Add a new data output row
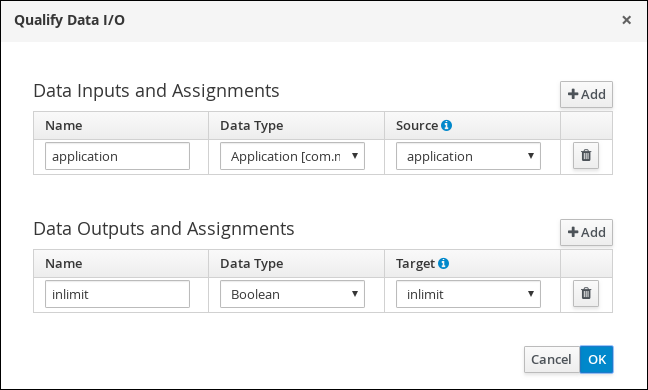The width and height of the screenshot is (648, 390). pos(586,232)
